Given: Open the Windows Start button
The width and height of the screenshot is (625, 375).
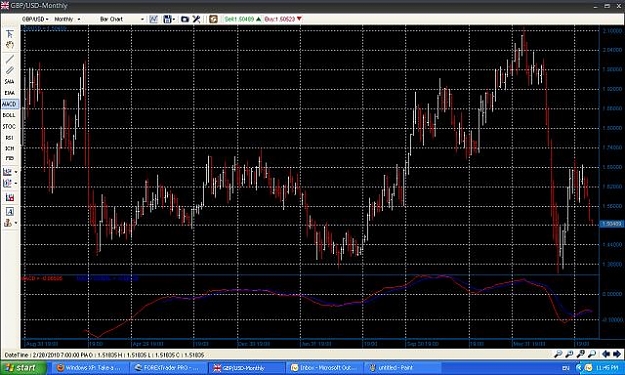Looking at the screenshot, I should tap(22, 368).
